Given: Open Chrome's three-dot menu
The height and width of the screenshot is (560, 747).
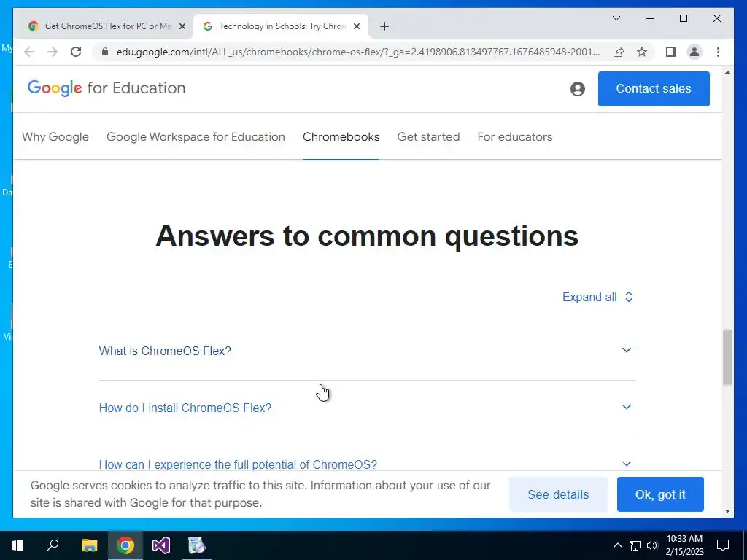Looking at the screenshot, I should [x=718, y=52].
